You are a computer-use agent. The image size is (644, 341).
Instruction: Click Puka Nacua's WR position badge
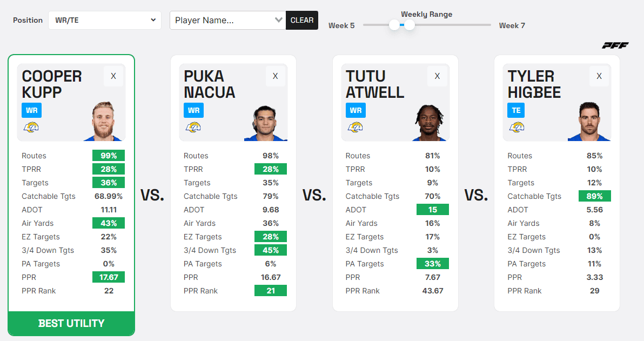pyautogui.click(x=193, y=110)
